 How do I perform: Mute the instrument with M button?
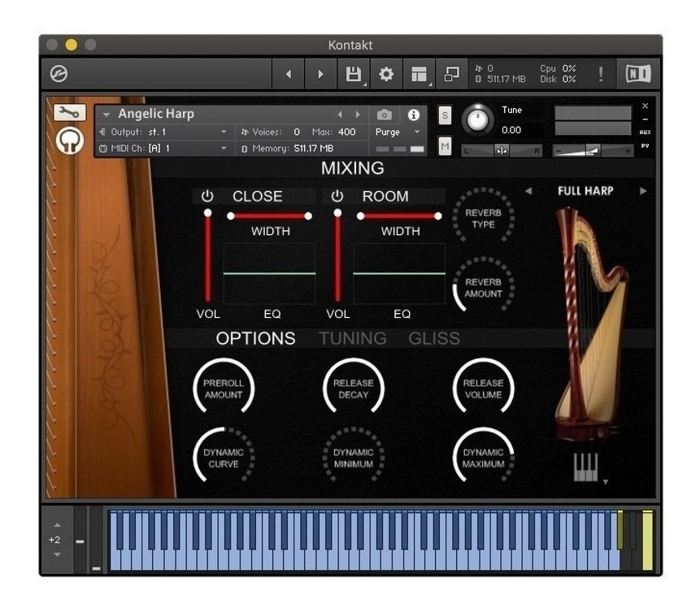click(445, 146)
